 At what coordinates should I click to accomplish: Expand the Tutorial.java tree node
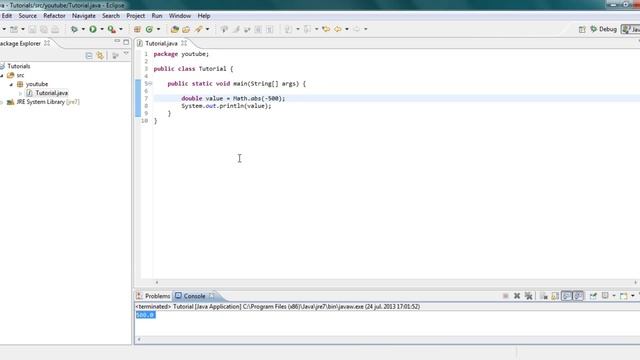(x=20, y=93)
